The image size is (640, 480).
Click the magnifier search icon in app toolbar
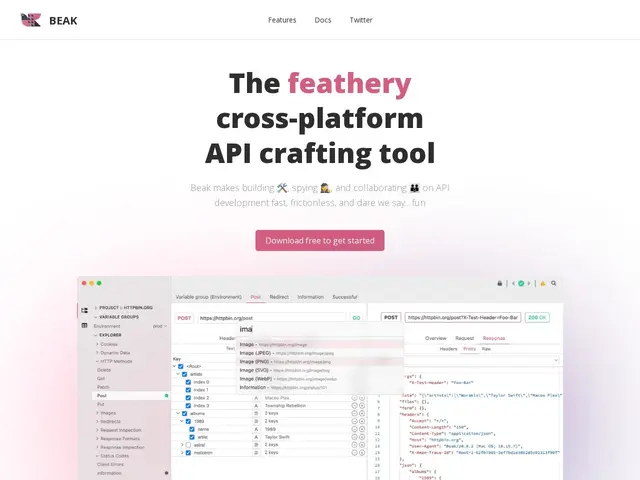(x=553, y=283)
